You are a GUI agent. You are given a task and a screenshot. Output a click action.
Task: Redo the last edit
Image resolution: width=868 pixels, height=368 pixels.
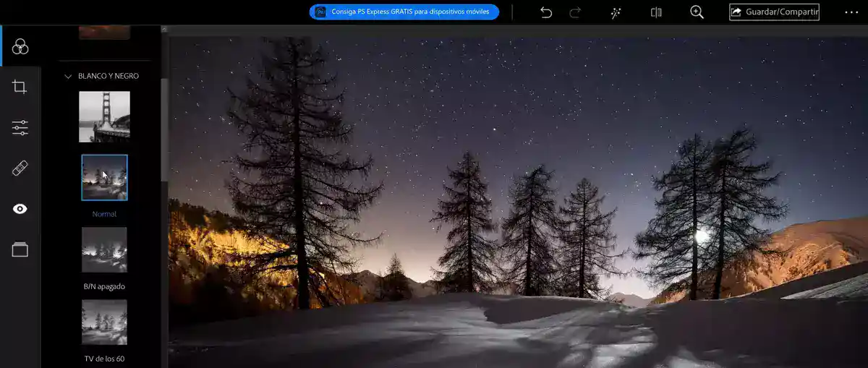click(x=575, y=12)
